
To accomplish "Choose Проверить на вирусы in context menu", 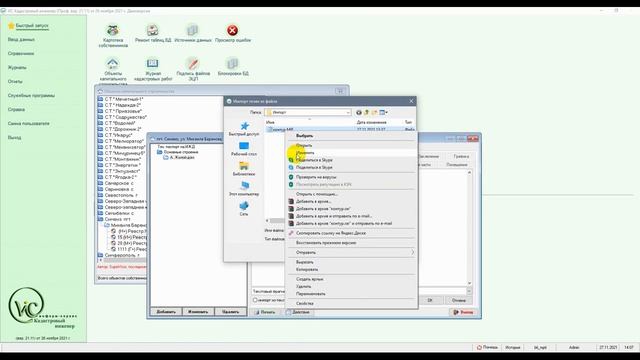I will (316, 177).
